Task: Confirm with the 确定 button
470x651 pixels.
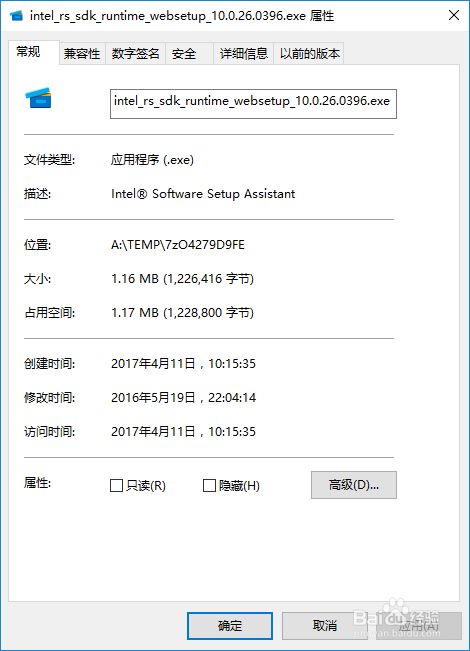Action: (x=230, y=626)
